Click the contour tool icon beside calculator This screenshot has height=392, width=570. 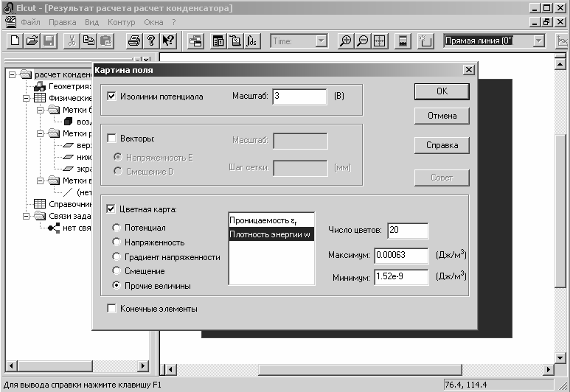[x=425, y=41]
